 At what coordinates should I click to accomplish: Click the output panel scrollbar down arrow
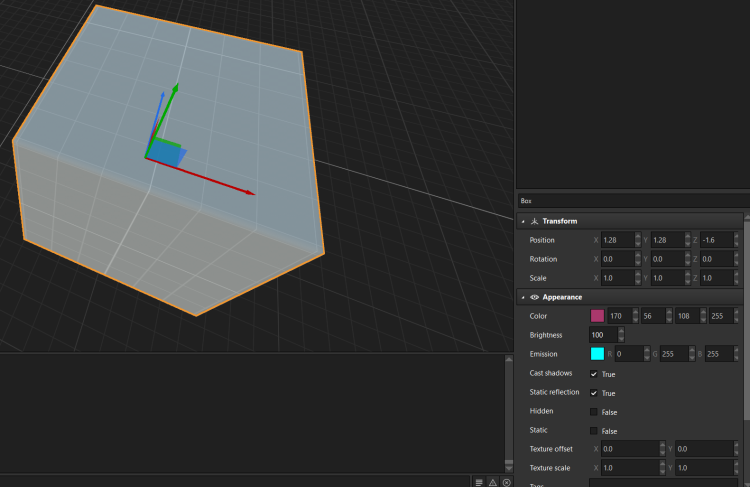[508, 466]
